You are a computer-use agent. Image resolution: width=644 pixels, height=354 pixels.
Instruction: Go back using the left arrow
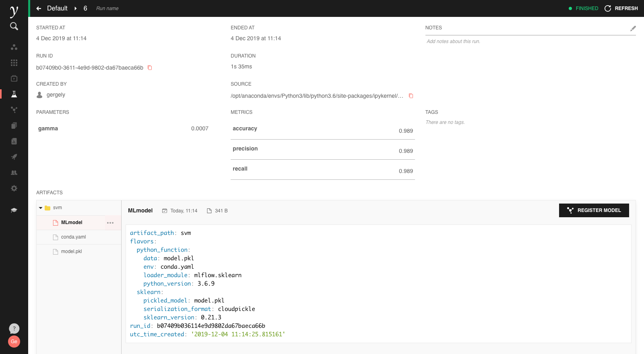[x=39, y=8]
